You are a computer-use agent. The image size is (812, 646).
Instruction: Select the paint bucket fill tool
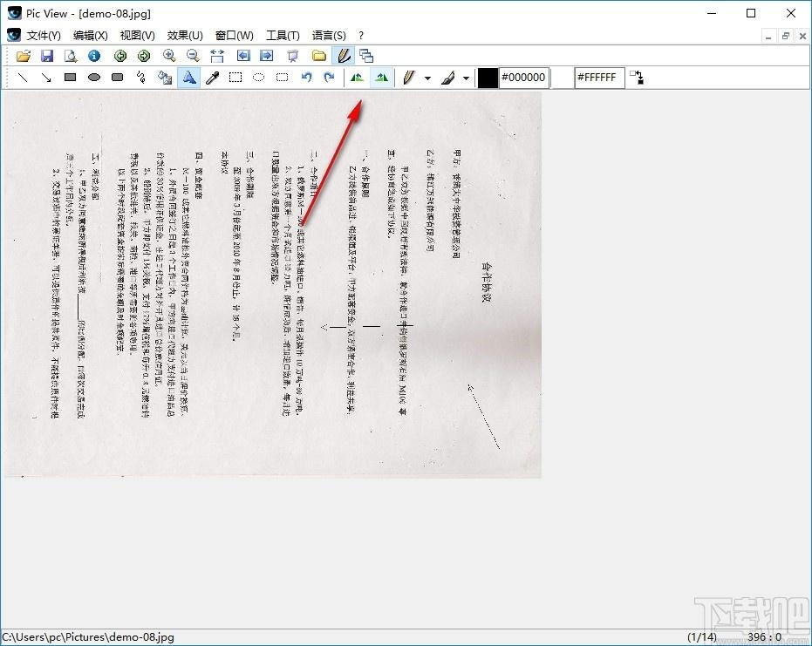(x=165, y=78)
